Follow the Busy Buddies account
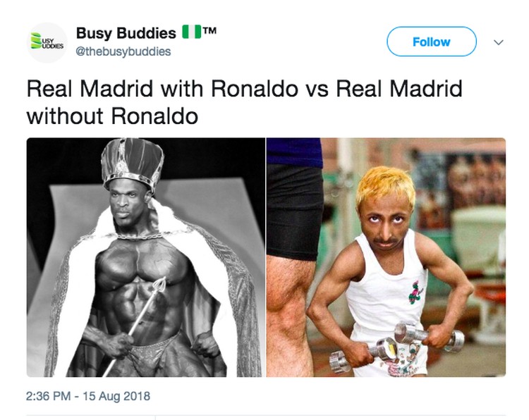Image resolution: width=529 pixels, height=420 pixels. point(432,42)
